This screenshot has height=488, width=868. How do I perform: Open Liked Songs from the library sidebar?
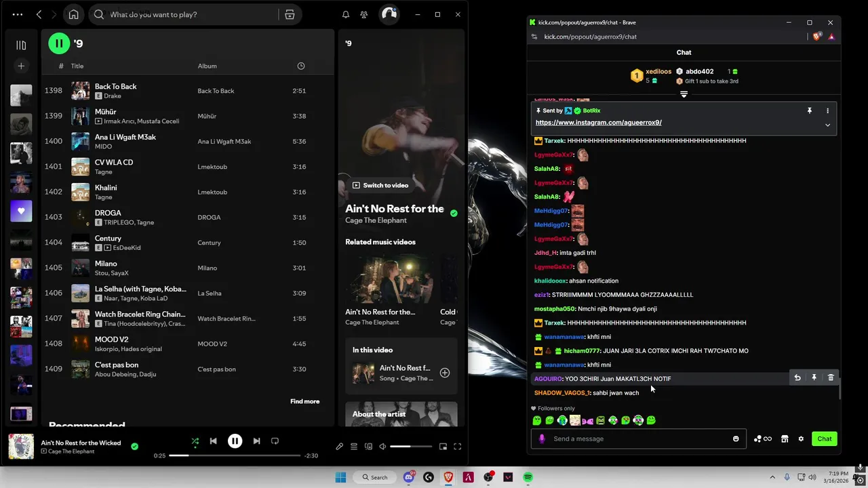tap(21, 211)
